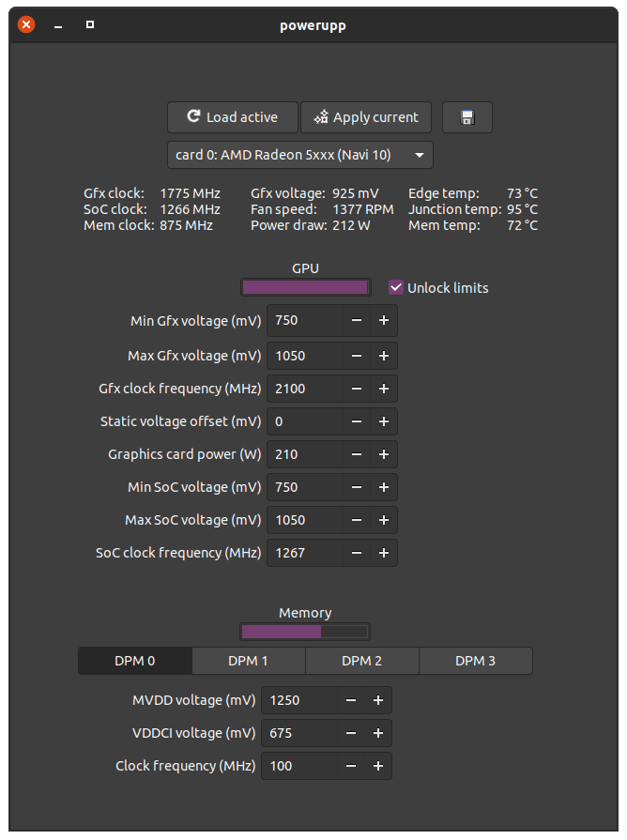Switch to the DPM 2 tab
This screenshot has height=840, width=627.
pyautogui.click(x=362, y=661)
